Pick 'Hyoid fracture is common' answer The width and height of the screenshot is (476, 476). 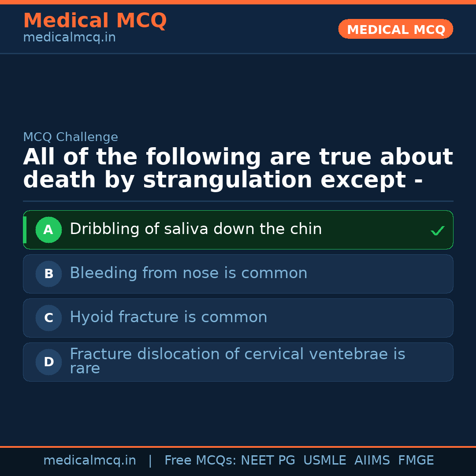(x=168, y=317)
